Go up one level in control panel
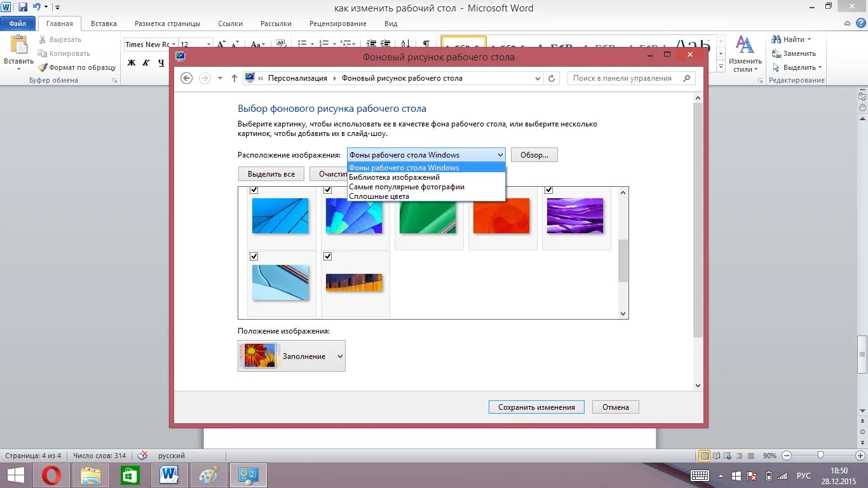Image resolution: width=868 pixels, height=488 pixels. 234,78
